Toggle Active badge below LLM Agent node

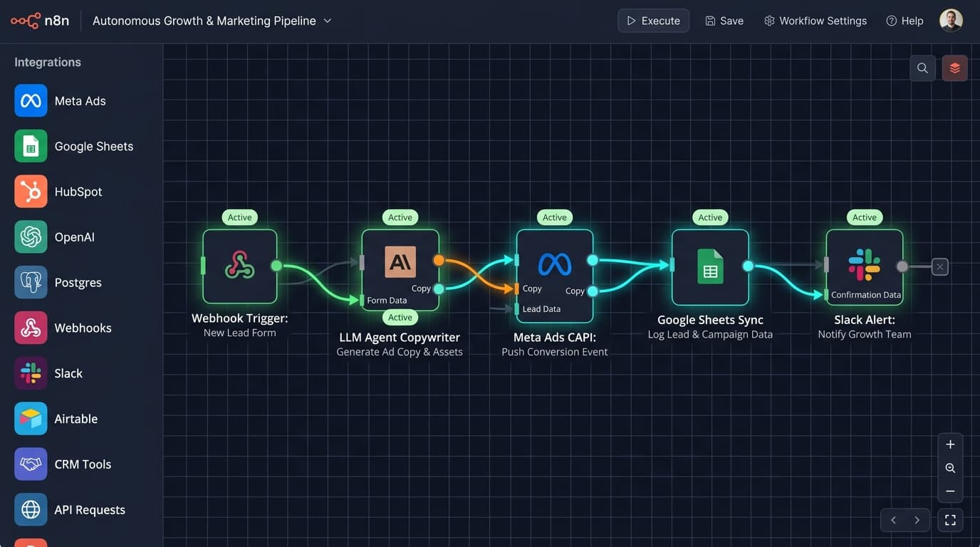[400, 318]
